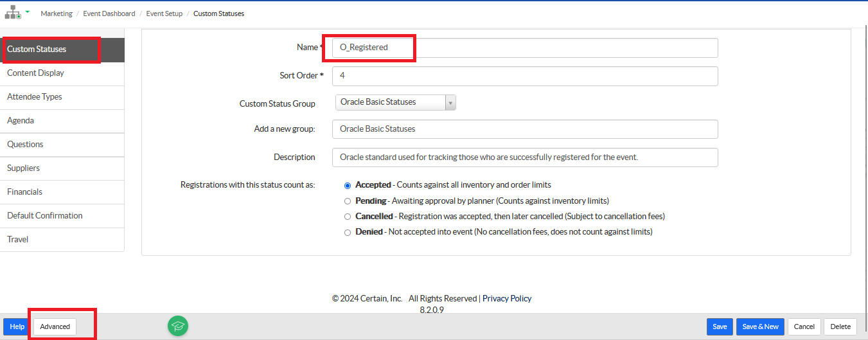Select the Pending radio button
This screenshot has width=868, height=340.
tap(348, 201)
